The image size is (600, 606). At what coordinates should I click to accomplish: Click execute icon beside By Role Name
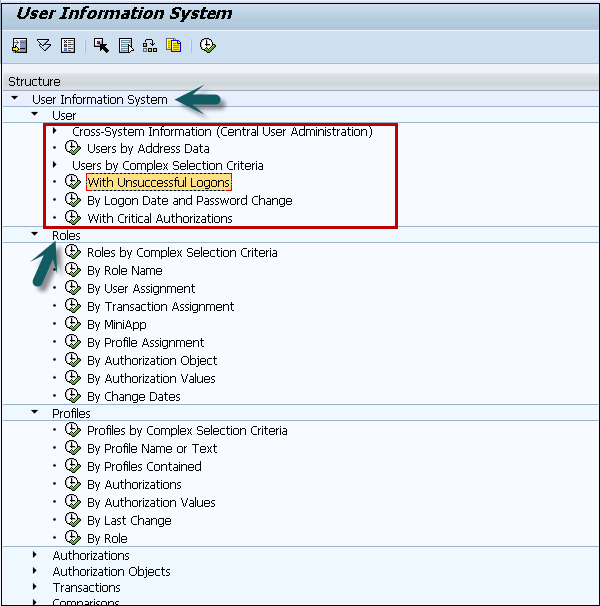72,270
